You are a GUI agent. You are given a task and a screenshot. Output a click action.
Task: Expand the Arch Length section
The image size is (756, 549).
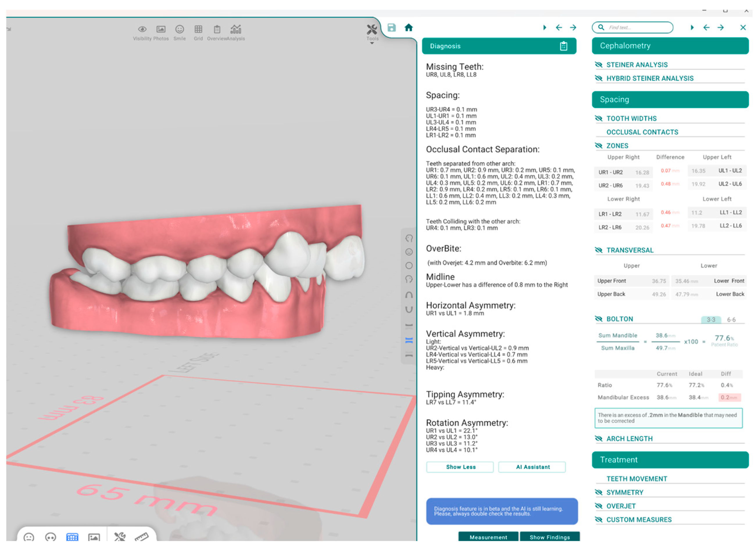(629, 439)
